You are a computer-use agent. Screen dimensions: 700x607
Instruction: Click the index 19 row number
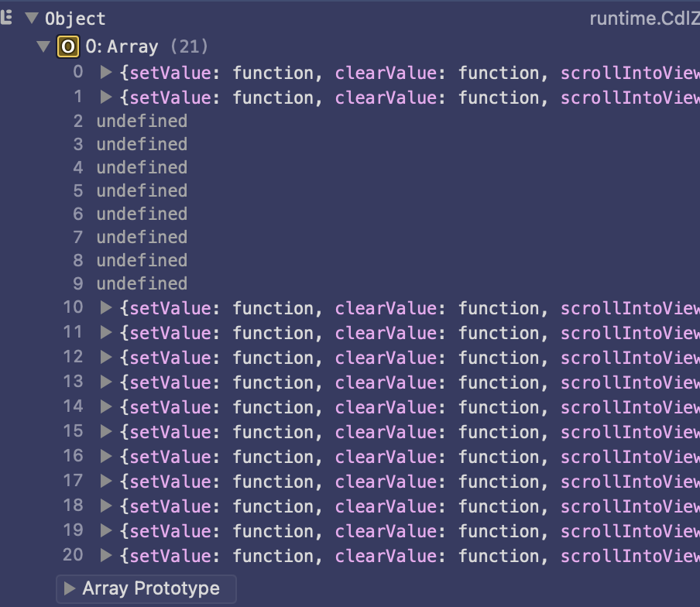(x=73, y=531)
